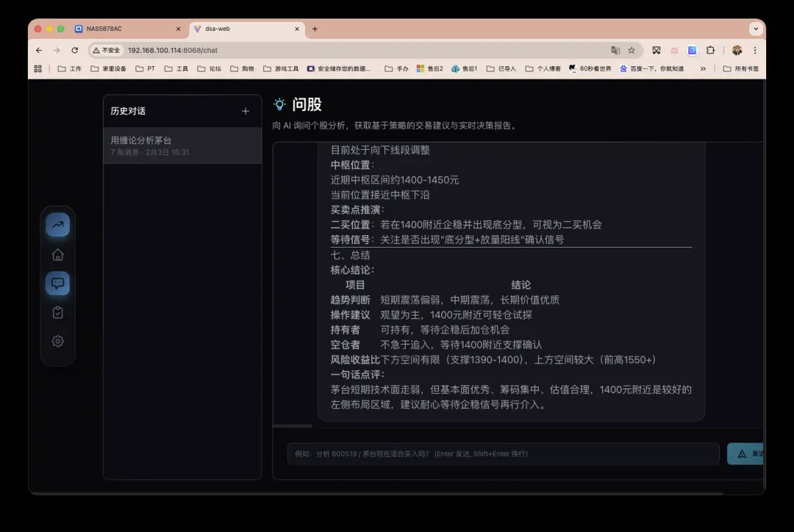
Task: Open settings gear in the sidebar
Action: (x=57, y=341)
